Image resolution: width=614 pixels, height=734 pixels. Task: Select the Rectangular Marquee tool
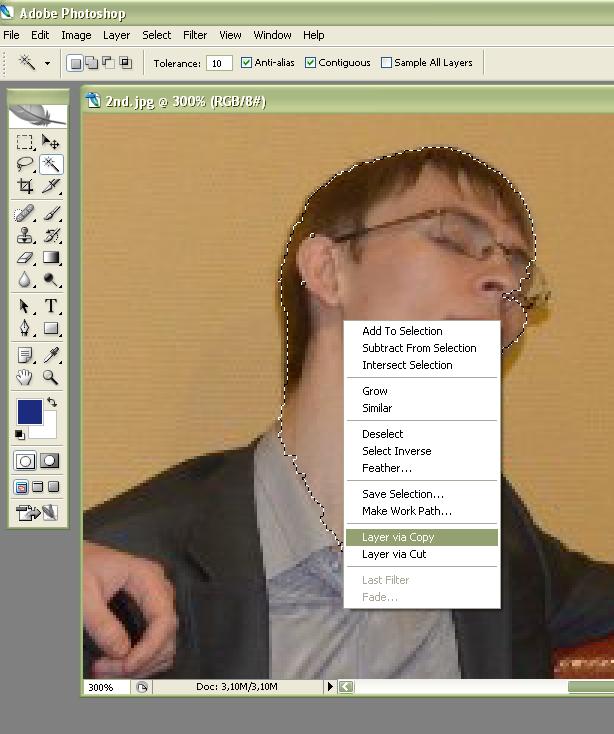click(x=25, y=141)
